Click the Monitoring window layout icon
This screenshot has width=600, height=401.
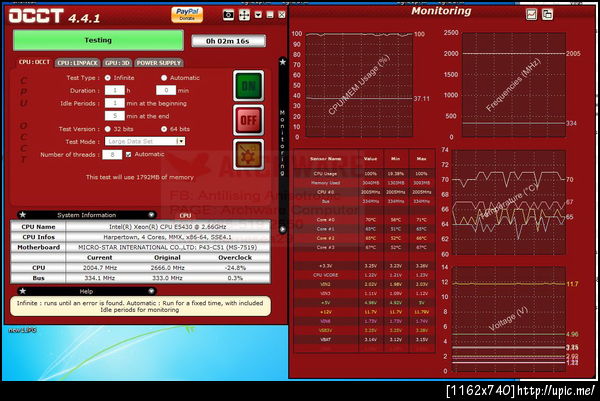coord(548,15)
